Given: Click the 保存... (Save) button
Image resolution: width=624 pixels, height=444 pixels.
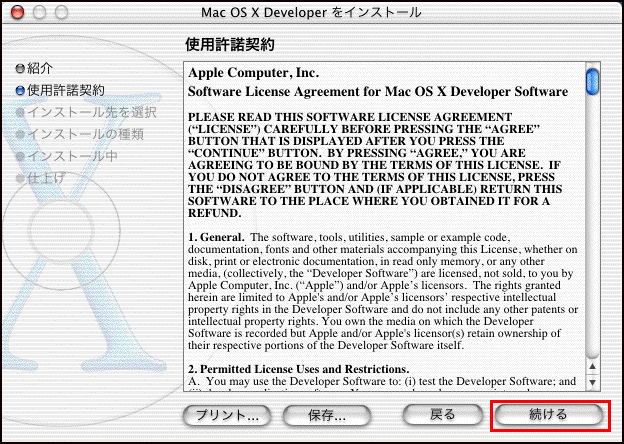Looking at the screenshot, I should pyautogui.click(x=327, y=415).
